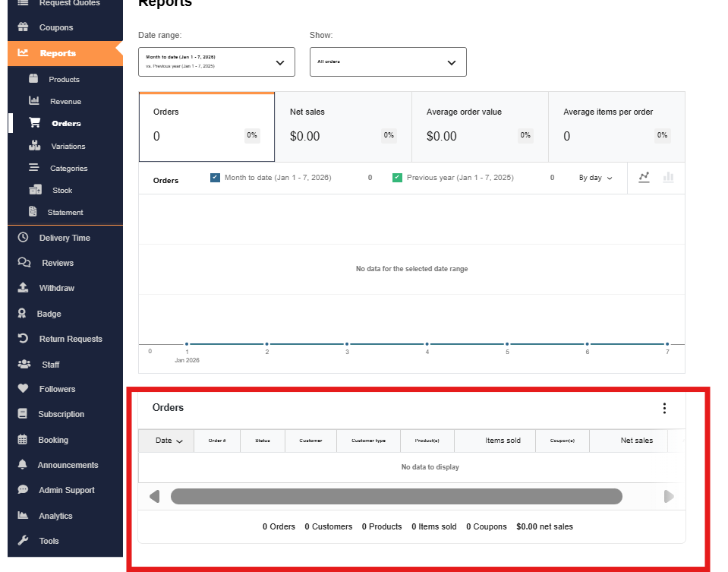728x572 pixels.
Task: Click the Announcements bell icon
Action: coord(23,465)
